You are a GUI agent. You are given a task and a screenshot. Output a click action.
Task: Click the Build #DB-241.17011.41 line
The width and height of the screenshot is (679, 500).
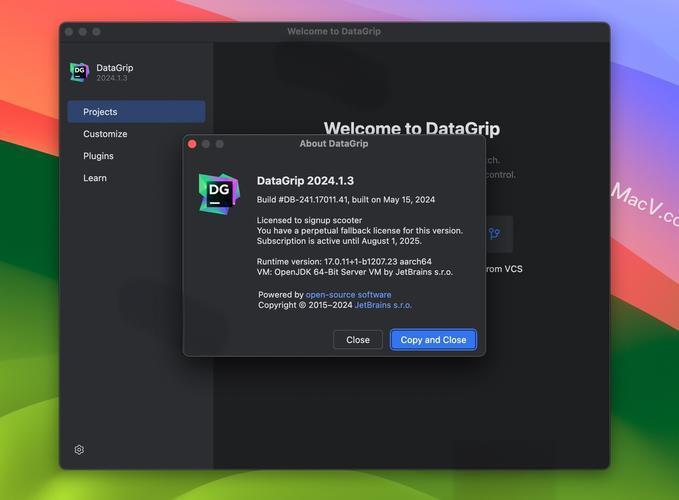[x=346, y=200]
